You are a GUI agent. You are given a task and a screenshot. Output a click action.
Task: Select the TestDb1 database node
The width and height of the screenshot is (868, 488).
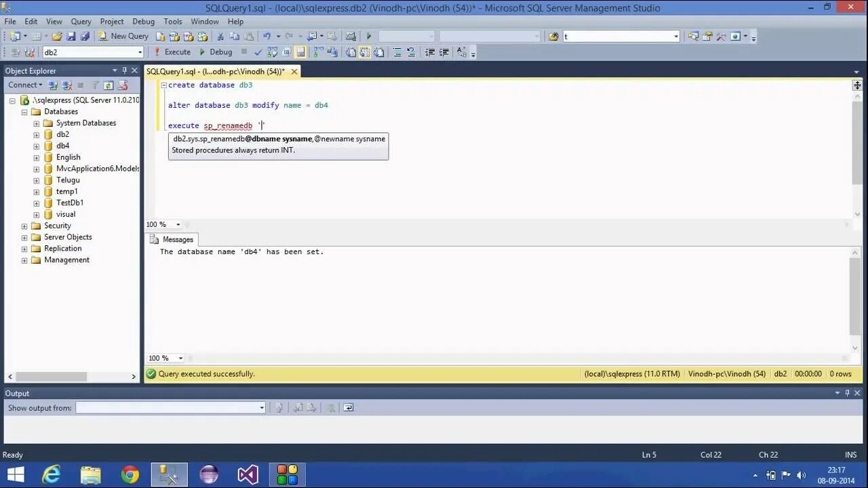click(x=70, y=202)
